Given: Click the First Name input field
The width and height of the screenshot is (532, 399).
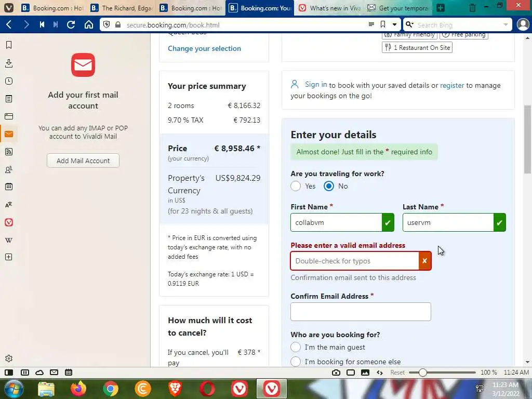Looking at the screenshot, I should (x=336, y=222).
